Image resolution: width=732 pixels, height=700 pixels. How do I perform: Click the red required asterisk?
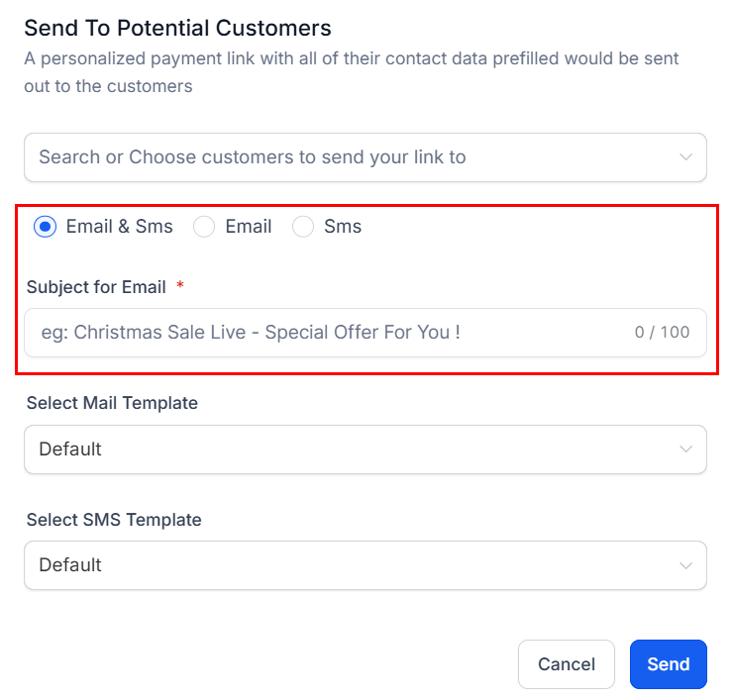coord(180,286)
